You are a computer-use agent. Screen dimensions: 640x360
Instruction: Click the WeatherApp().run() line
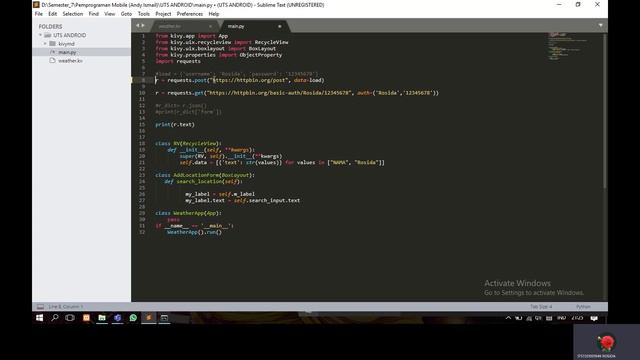tap(194, 232)
